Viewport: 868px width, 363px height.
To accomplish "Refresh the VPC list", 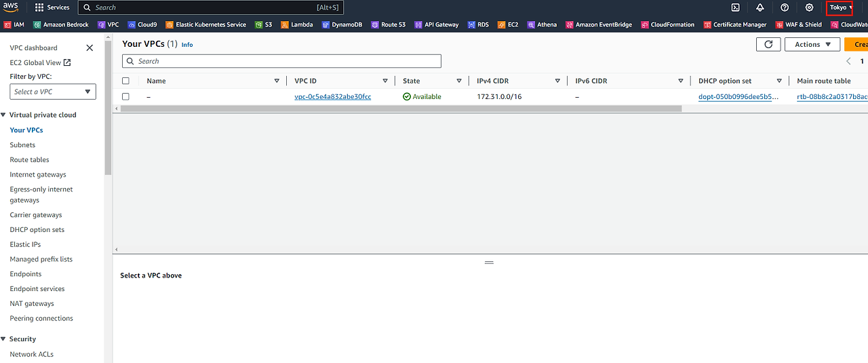I will (x=768, y=44).
